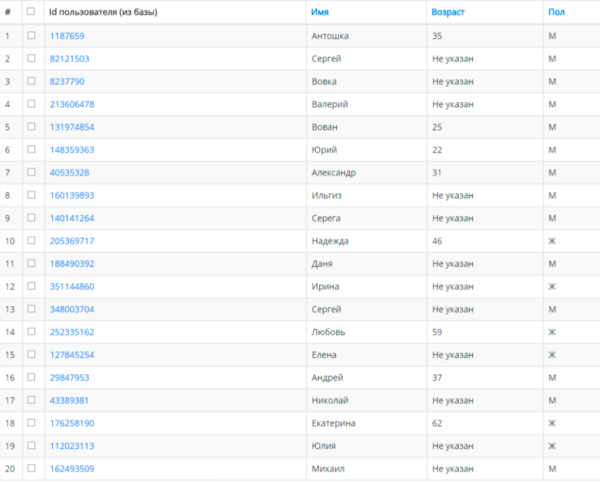Screen dimensions: 600x482
Task: Tick checkbox in Любовь's row
Action: 31,331
